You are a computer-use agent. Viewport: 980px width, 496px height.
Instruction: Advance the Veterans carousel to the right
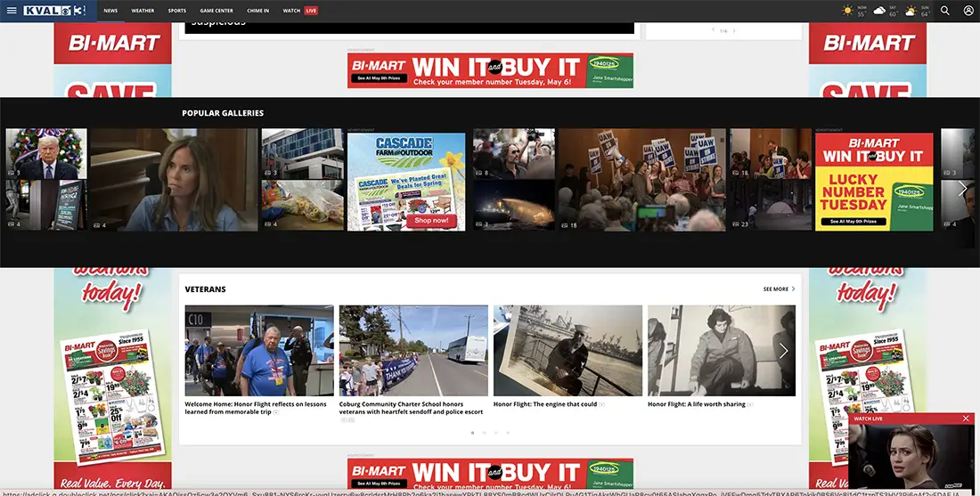coord(784,351)
